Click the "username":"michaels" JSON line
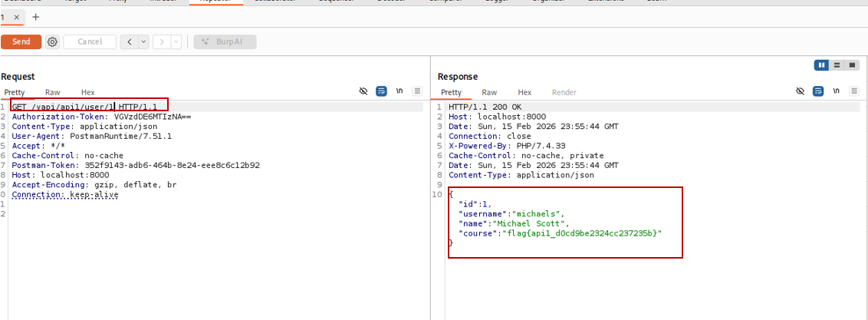 (x=512, y=213)
